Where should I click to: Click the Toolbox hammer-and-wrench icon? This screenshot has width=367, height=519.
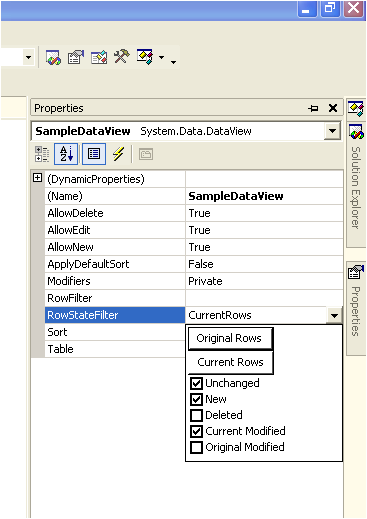coord(122,56)
